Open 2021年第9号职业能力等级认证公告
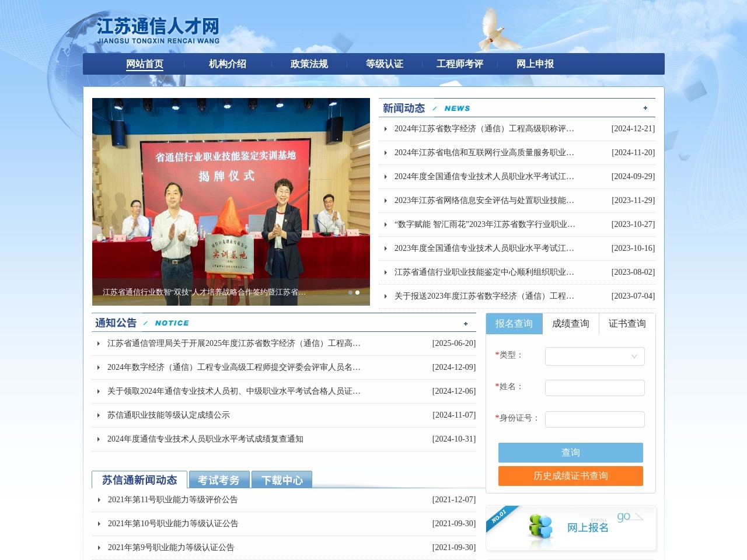This screenshot has height=560, width=747. [171, 548]
